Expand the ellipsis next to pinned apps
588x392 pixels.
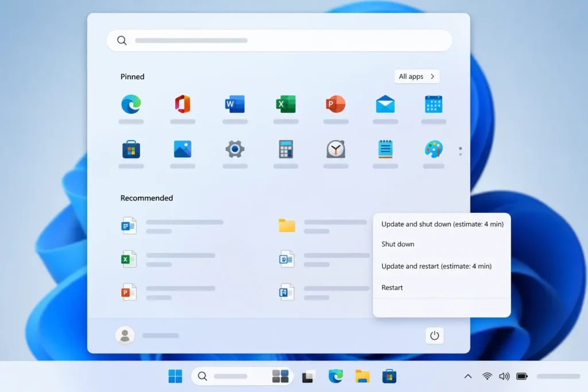[x=460, y=151]
